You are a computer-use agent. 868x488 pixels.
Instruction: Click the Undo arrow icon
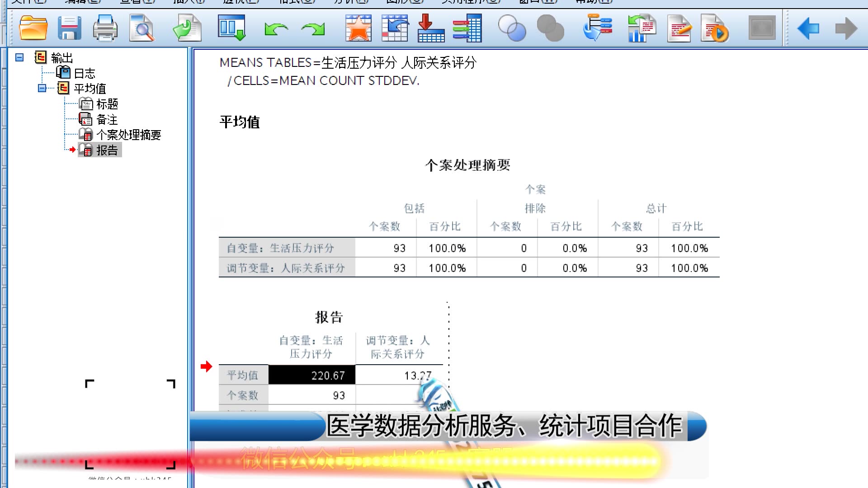click(275, 28)
